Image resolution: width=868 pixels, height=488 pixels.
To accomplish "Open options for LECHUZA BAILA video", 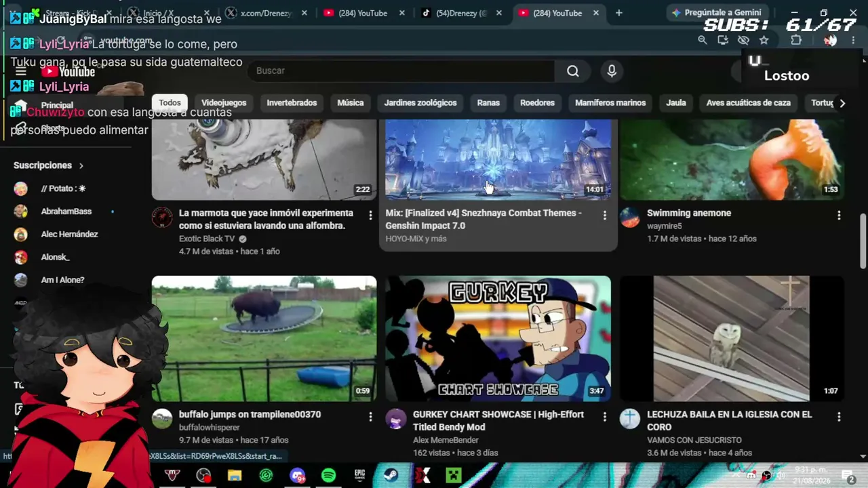I will coord(839,417).
